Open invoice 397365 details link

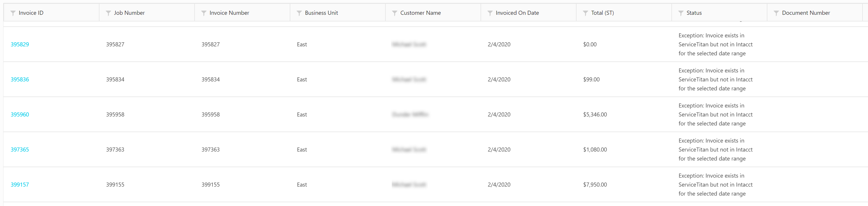20,150
